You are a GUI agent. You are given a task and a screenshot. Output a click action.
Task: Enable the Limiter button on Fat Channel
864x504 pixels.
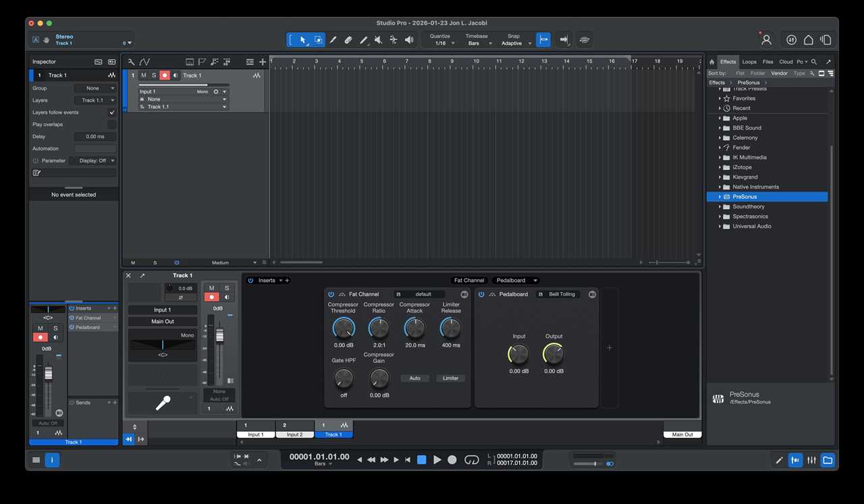tap(450, 378)
